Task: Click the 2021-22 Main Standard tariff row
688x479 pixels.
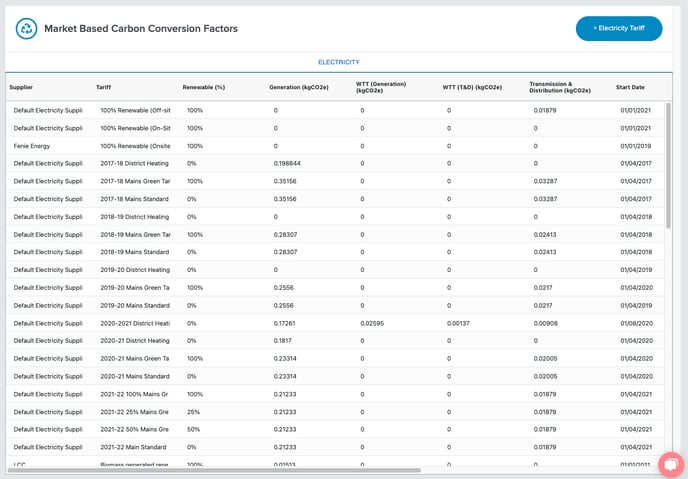Action: coord(335,447)
